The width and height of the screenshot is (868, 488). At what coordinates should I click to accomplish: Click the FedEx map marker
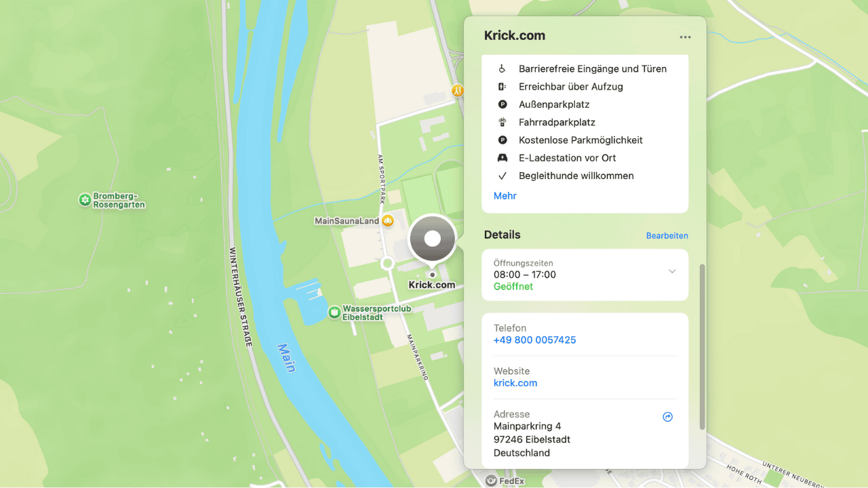[492, 481]
